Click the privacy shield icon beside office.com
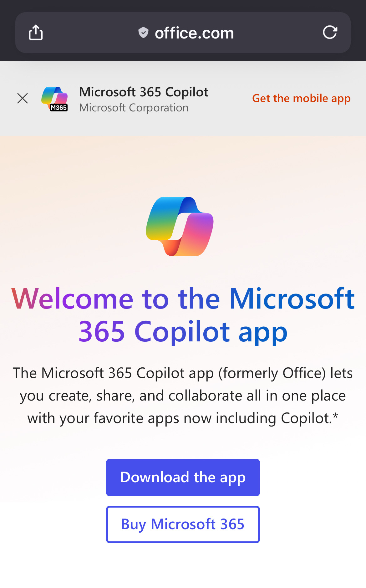The width and height of the screenshot is (366, 588). pyautogui.click(x=143, y=33)
